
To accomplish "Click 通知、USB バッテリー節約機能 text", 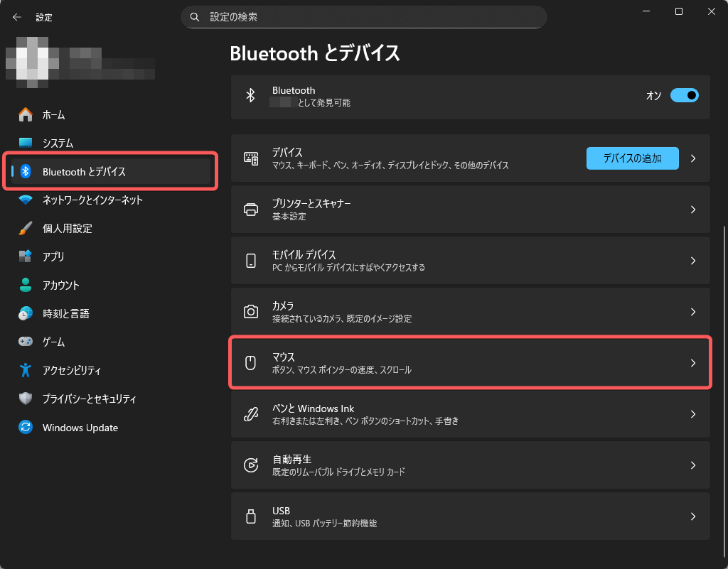I will pos(324,523).
